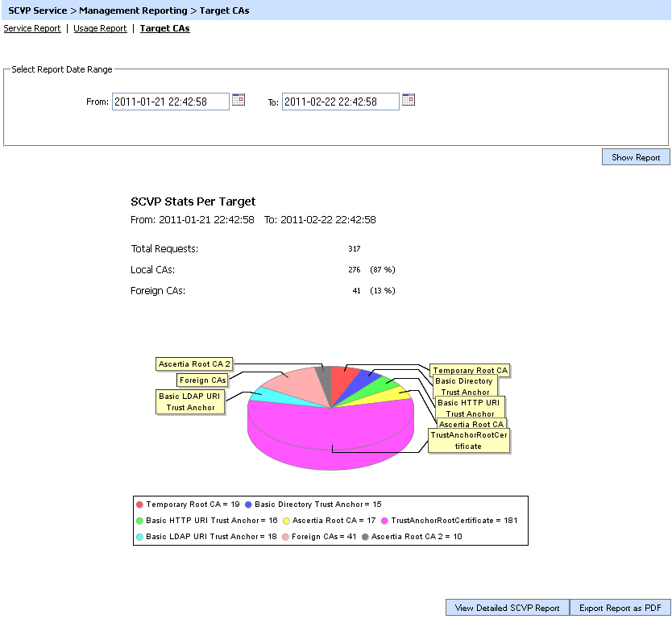This screenshot has height=619, width=672.
Task: Open the Service Report tab
Action: (x=32, y=28)
